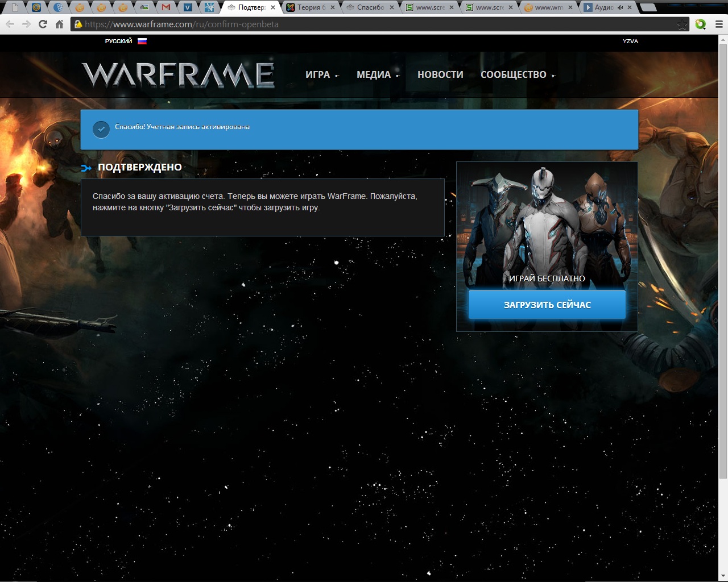The image size is (728, 582).
Task: Click the Russian flag icon
Action: [x=142, y=41]
